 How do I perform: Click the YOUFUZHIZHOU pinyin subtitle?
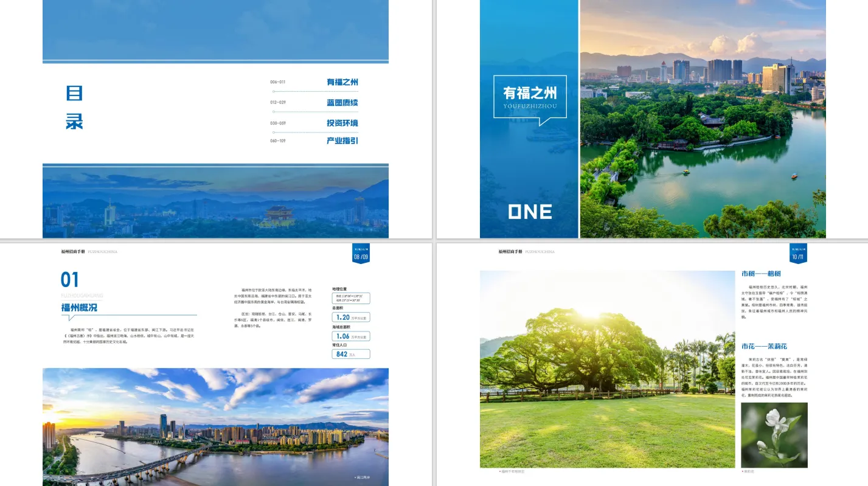click(x=530, y=106)
